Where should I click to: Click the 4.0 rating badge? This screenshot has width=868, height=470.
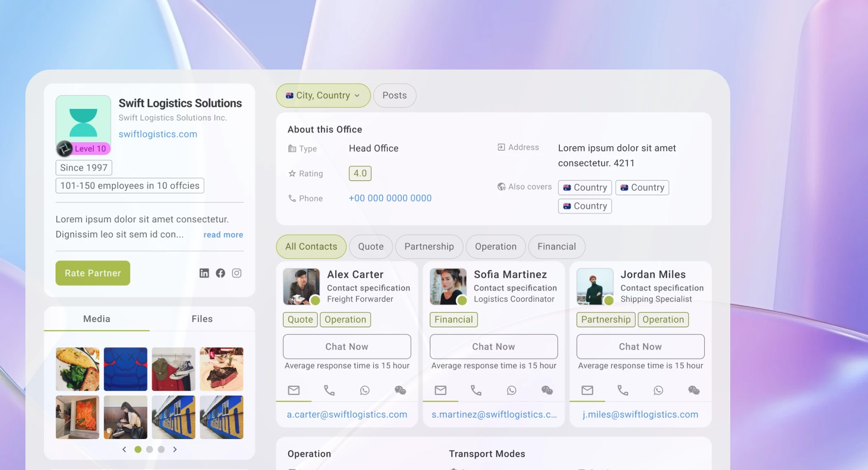(360, 173)
